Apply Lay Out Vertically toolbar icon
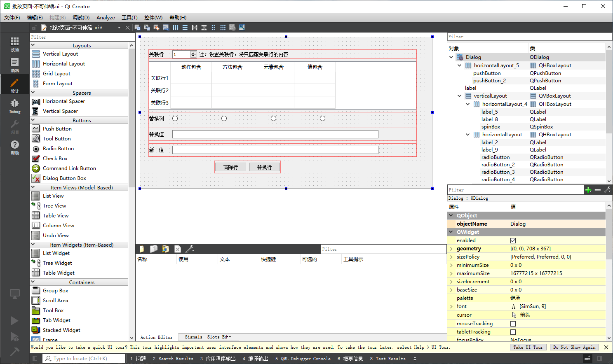 tap(185, 28)
